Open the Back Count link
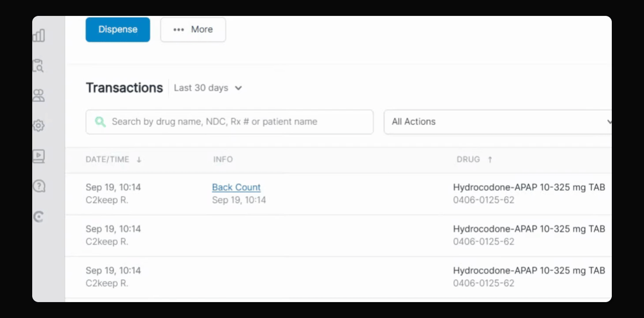 coord(236,187)
